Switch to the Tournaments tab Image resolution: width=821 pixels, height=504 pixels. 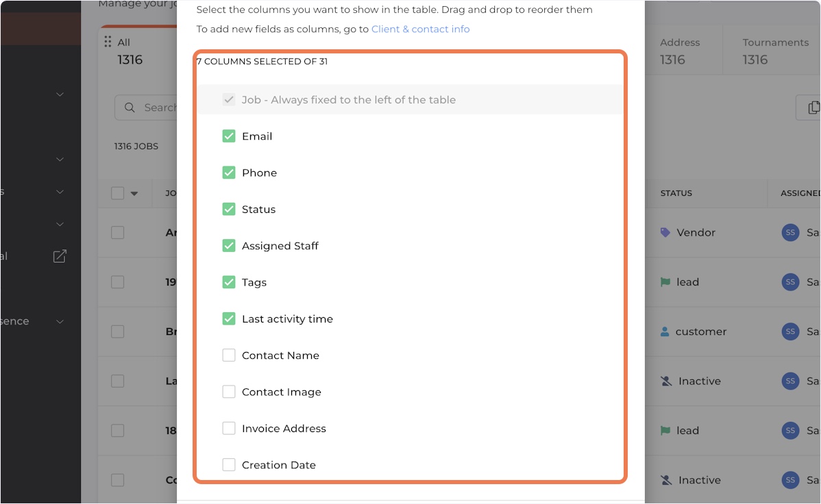pyautogui.click(x=775, y=51)
